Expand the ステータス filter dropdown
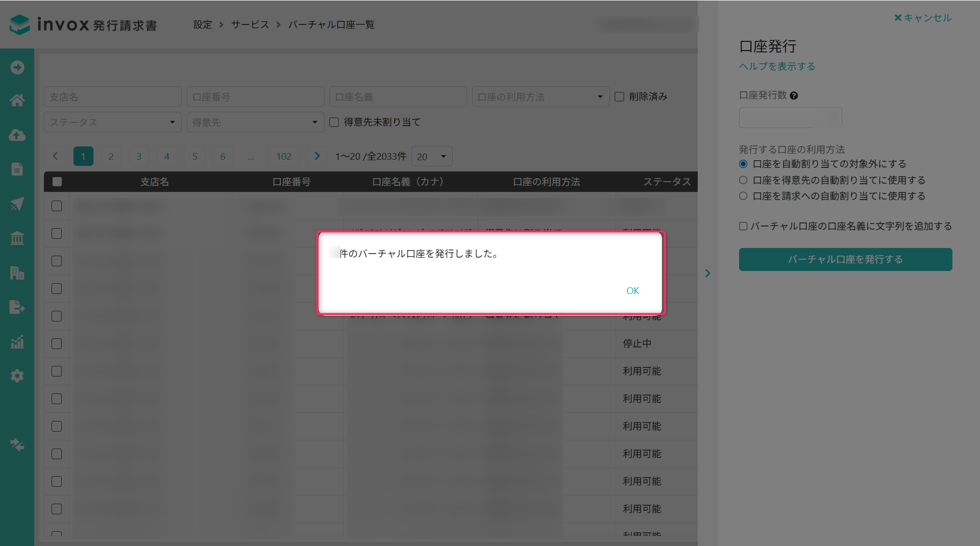The height and width of the screenshot is (546, 980). click(112, 122)
